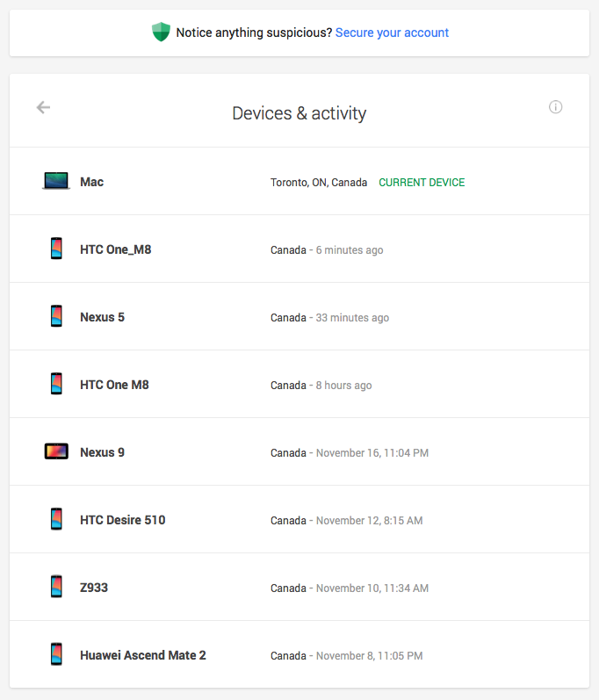
Task: Expand the HTC One M8 entry from 8 hours ago
Action: [114, 385]
